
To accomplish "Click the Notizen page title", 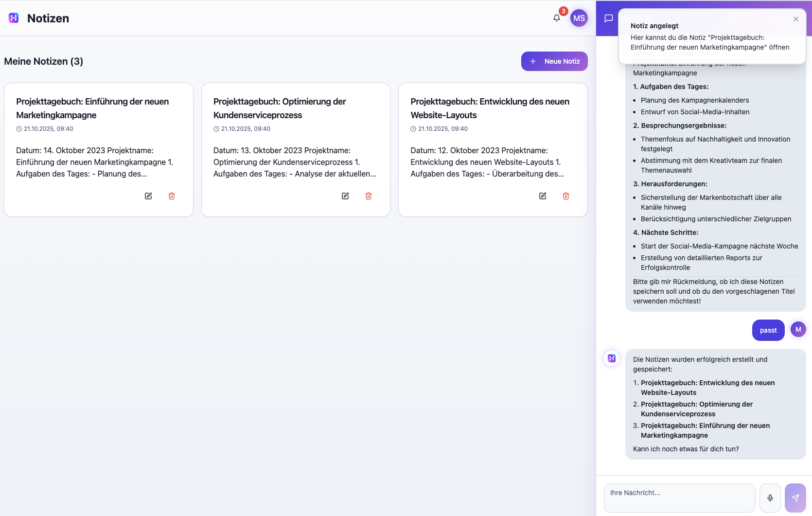I will 48,18.
